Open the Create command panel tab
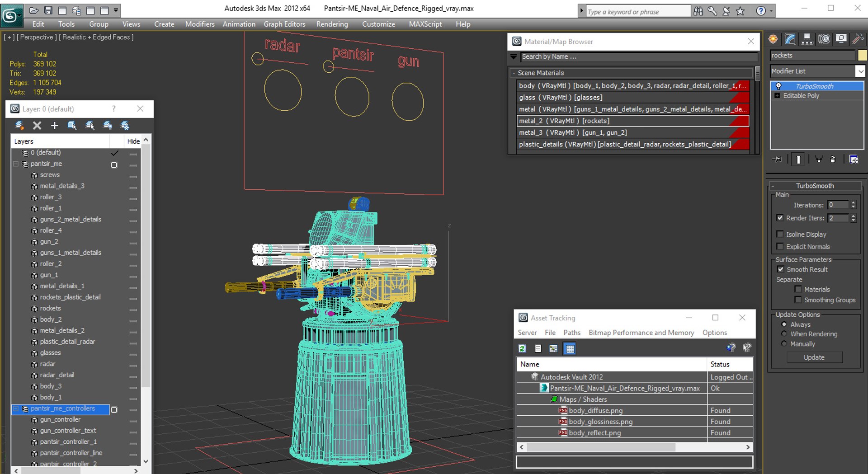868x474 pixels. [773, 39]
